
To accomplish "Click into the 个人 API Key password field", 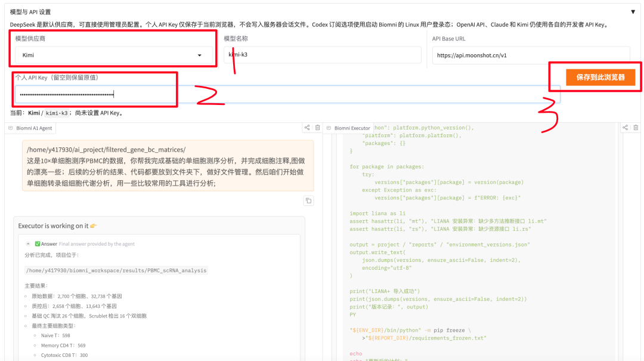I will point(287,94).
